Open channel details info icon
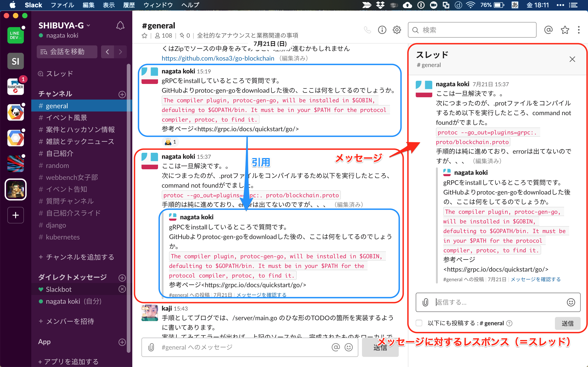Viewport: 588px width, 367px height. tap(382, 30)
